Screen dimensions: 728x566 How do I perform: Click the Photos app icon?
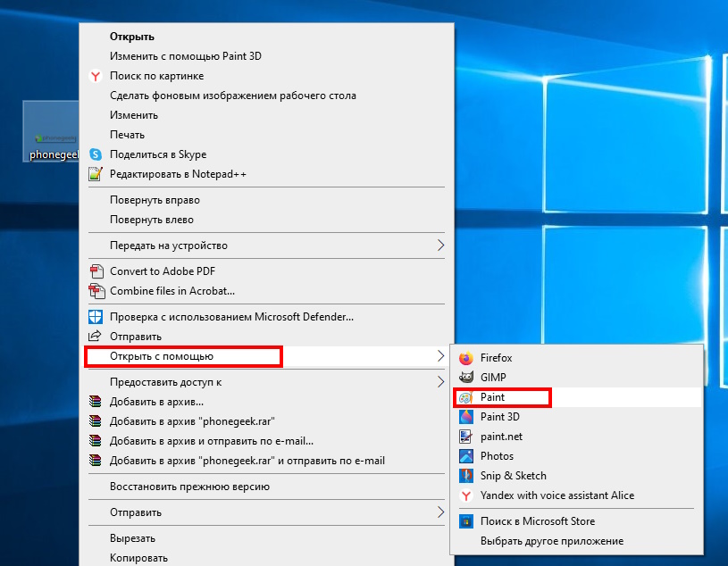coord(466,456)
